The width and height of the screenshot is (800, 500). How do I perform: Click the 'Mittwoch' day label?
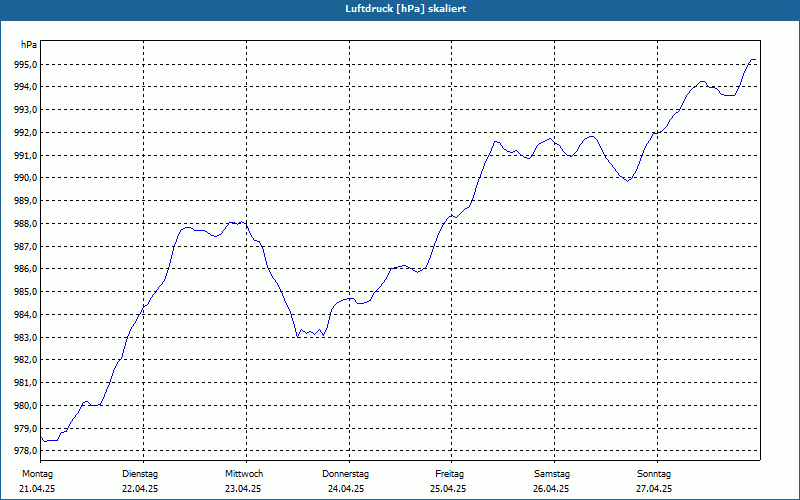click(244, 474)
